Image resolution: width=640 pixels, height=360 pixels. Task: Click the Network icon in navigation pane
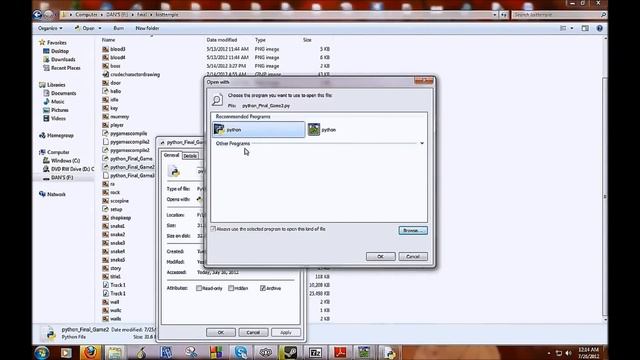coord(42,194)
